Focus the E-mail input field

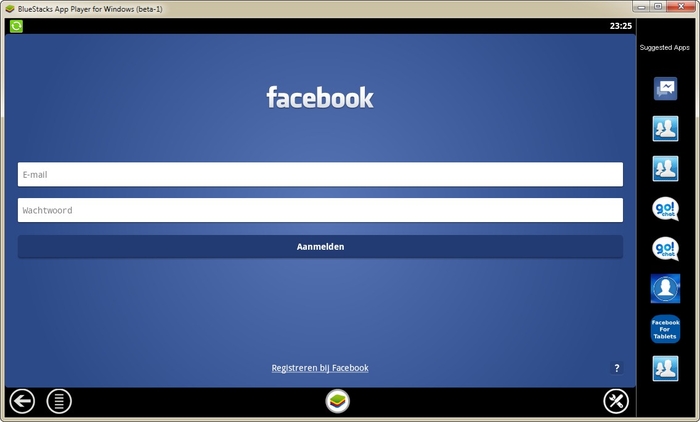[320, 174]
